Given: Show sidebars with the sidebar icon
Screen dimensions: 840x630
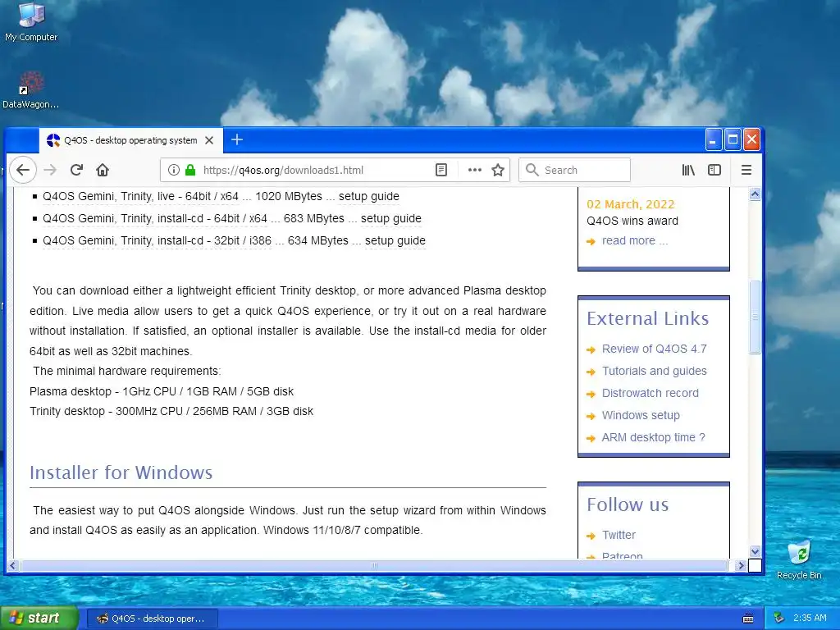Looking at the screenshot, I should pos(714,170).
